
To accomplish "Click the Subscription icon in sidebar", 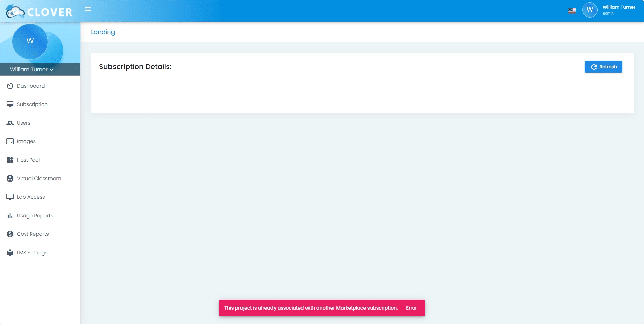I will pyautogui.click(x=10, y=104).
